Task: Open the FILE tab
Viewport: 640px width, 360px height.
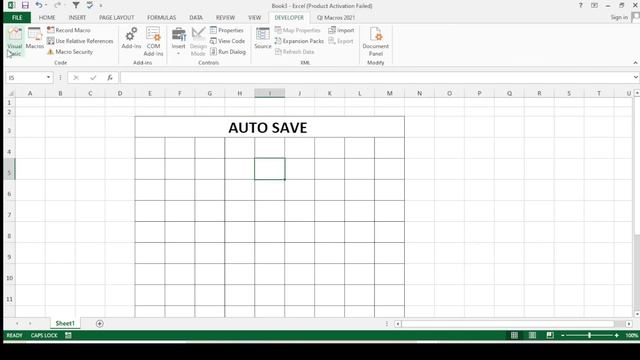Action: tap(17, 18)
